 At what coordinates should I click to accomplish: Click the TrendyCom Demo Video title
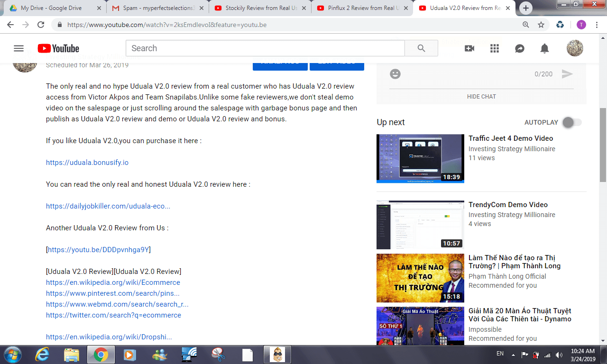508,205
